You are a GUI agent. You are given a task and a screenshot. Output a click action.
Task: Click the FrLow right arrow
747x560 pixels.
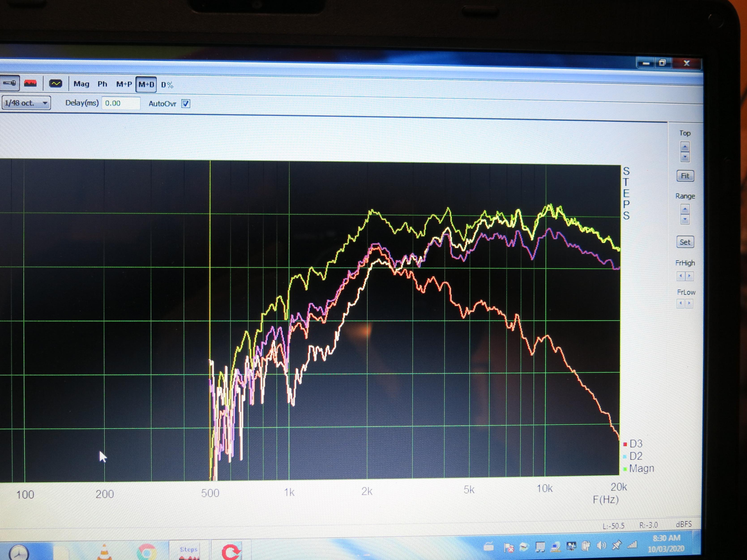coord(690,303)
